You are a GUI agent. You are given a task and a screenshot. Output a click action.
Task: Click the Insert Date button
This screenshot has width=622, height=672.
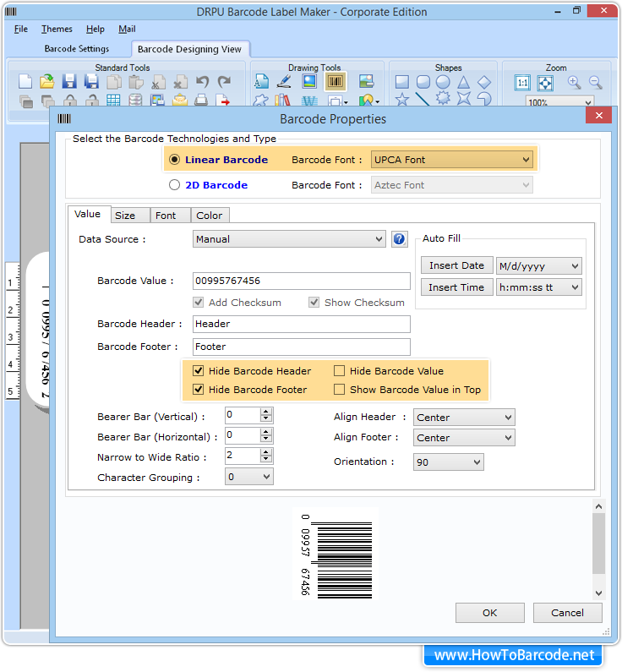456,265
